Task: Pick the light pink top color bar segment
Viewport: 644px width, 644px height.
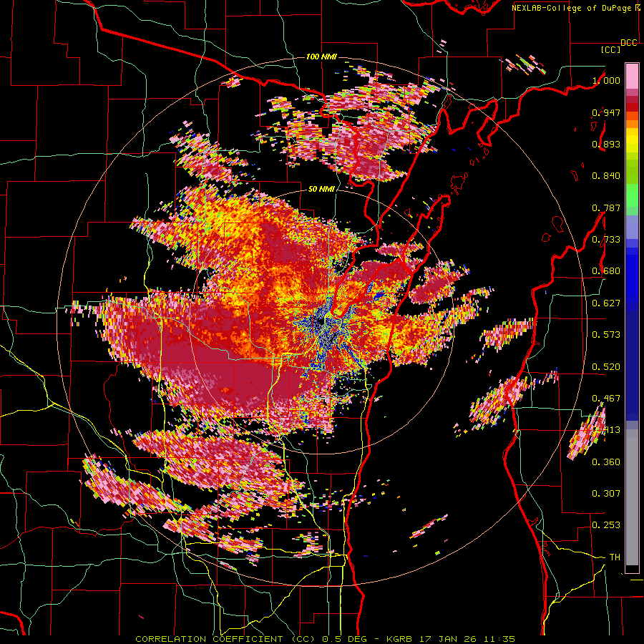Action: (632, 76)
